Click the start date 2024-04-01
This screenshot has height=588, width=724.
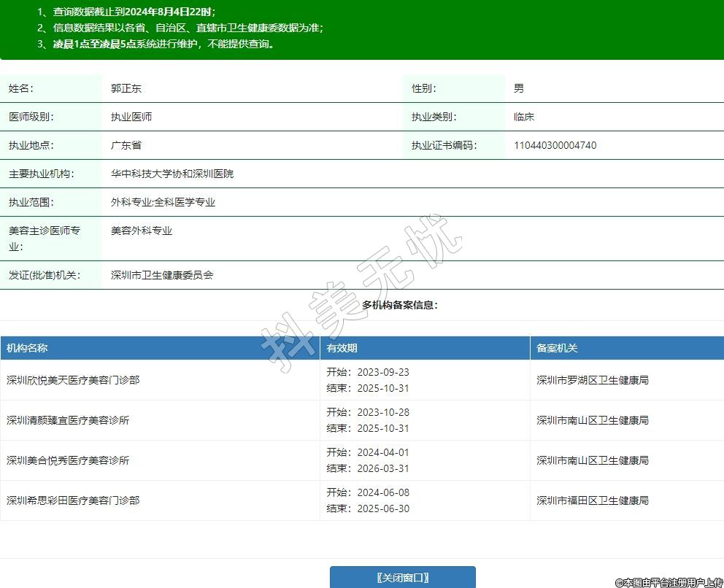[383, 452]
